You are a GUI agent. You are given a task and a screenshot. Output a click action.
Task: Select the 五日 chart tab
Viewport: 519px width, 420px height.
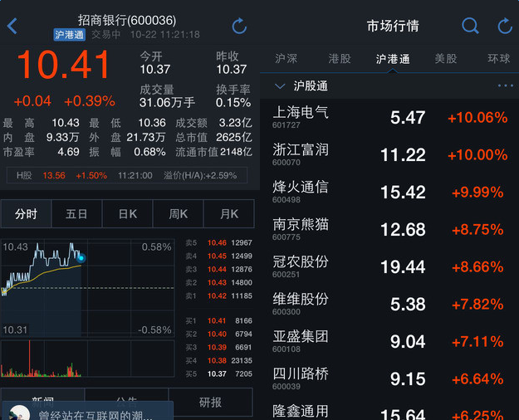pyautogui.click(x=76, y=214)
